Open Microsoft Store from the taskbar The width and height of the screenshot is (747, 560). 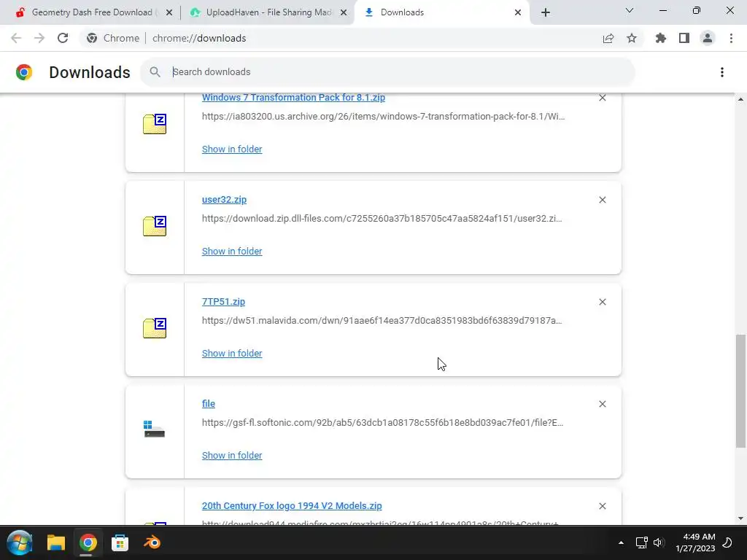tap(120, 542)
